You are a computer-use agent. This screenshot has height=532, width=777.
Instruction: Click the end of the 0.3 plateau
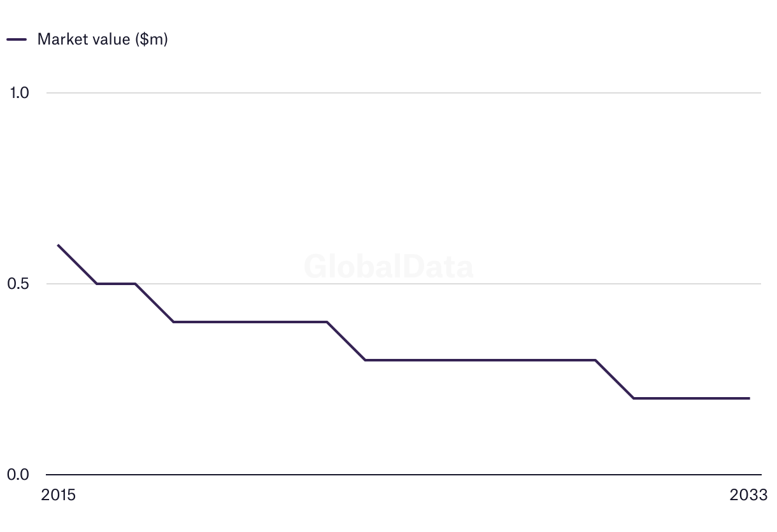click(x=595, y=360)
